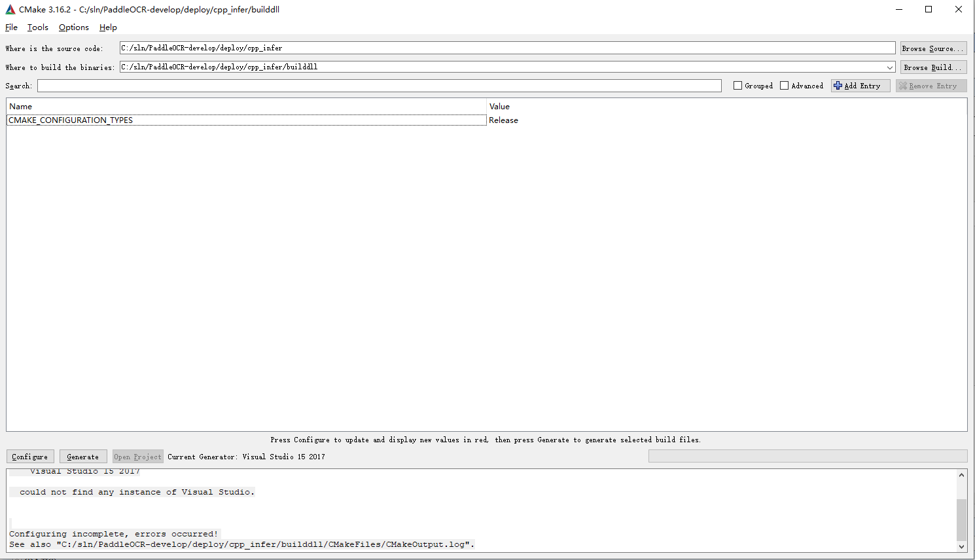975x560 pixels.
Task: Click the Add Entry plus icon
Action: pos(838,85)
